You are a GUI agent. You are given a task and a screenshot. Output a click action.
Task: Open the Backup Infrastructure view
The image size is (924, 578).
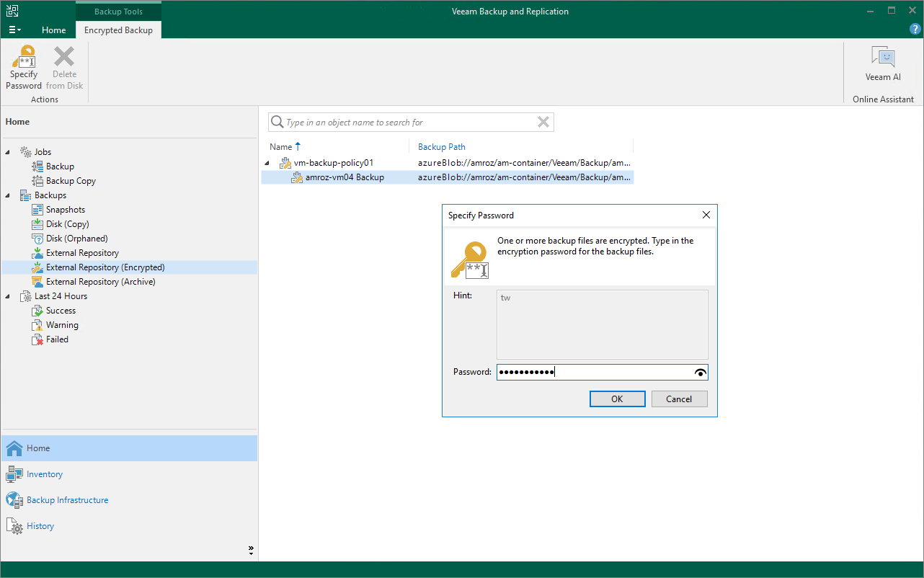click(x=67, y=500)
